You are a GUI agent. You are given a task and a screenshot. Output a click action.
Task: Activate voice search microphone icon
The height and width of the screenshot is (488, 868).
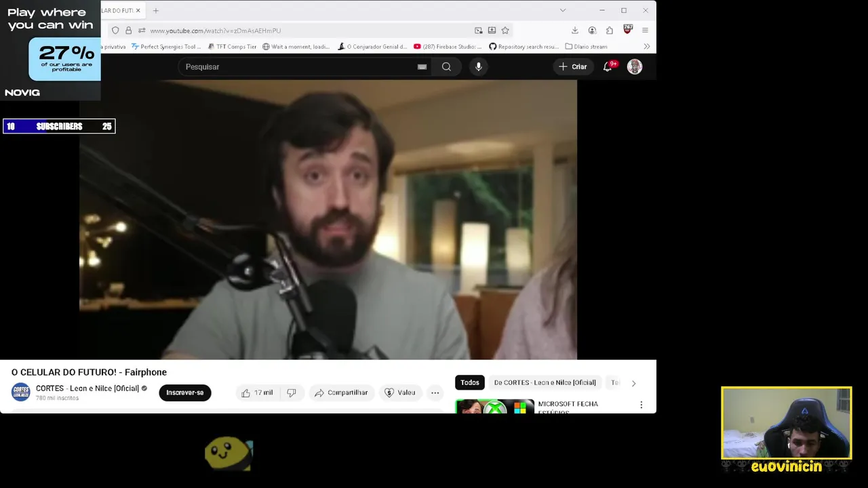(x=478, y=66)
